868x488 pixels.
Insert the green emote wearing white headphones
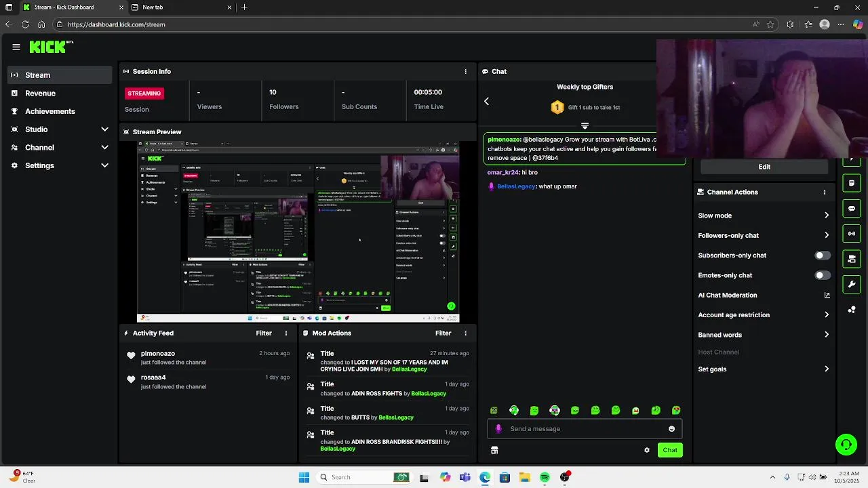[514, 410]
